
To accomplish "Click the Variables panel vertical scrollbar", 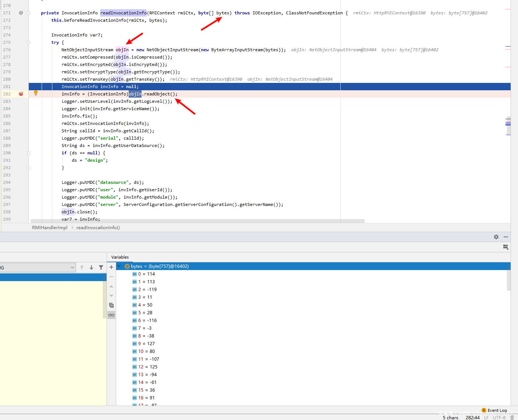I will click(x=509, y=280).
